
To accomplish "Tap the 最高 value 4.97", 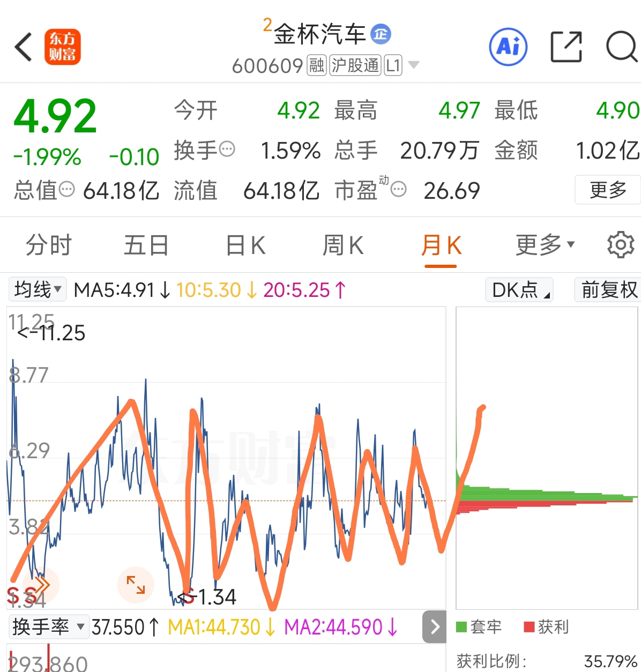I will [x=459, y=110].
